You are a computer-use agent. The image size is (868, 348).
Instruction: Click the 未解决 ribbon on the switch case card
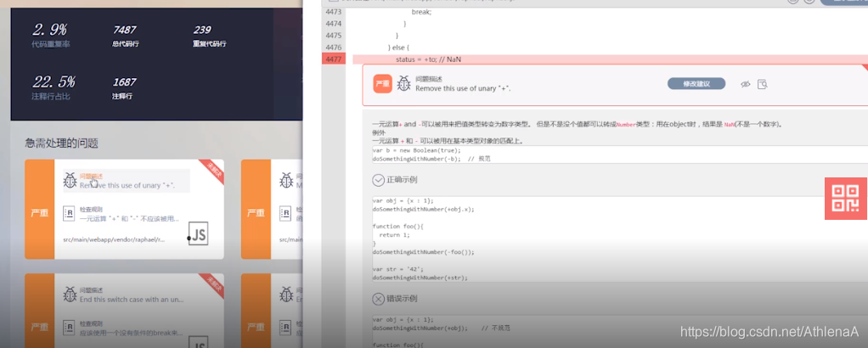[x=212, y=284]
